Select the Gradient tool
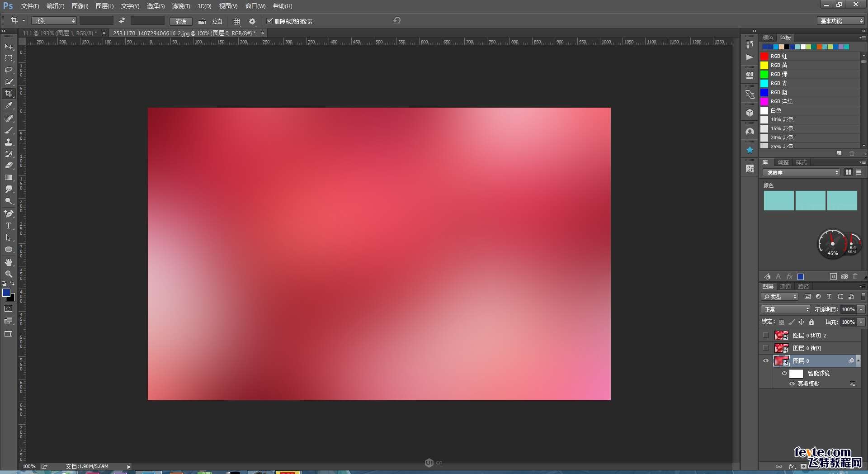 [x=9, y=178]
